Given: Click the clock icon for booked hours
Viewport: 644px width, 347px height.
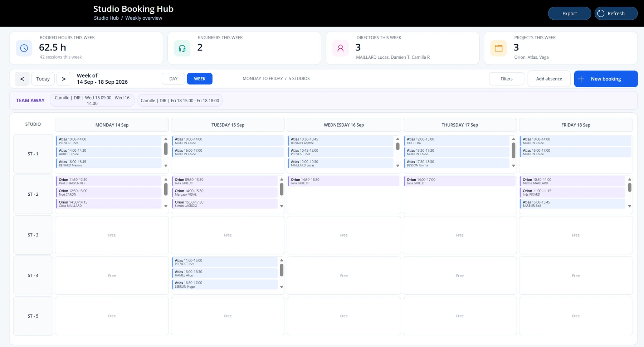Looking at the screenshot, I should (x=24, y=48).
